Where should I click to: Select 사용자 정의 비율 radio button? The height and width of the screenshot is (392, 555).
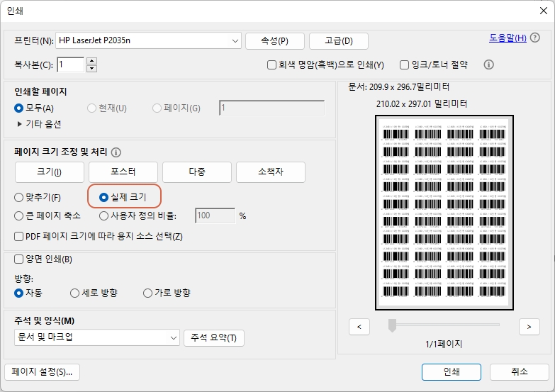[x=103, y=215]
